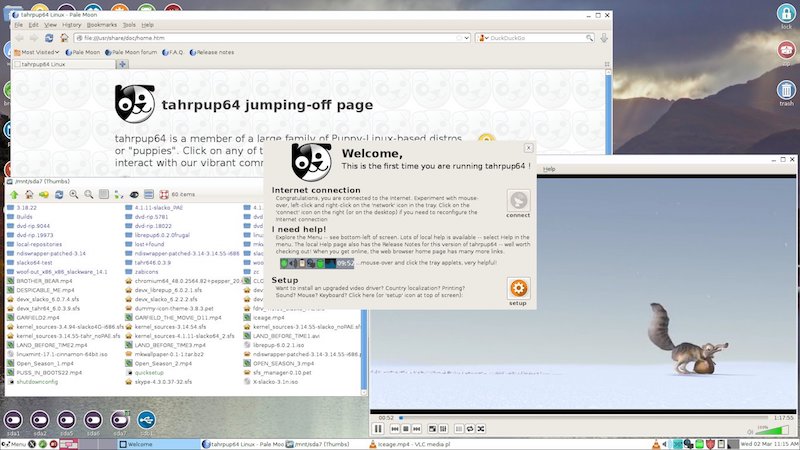The height and width of the screenshot is (450, 800).
Task: Pause the VLC video playback
Action: (x=378, y=428)
